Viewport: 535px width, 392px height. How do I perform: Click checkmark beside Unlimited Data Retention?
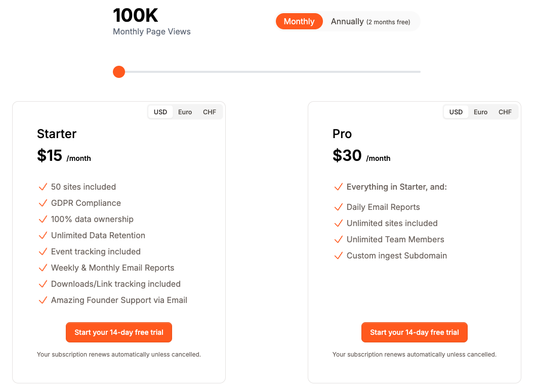(43, 236)
